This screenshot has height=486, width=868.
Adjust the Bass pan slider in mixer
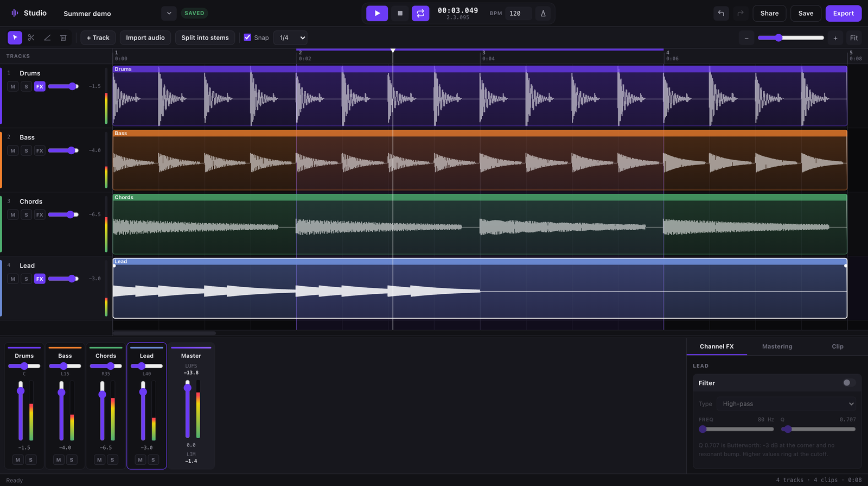pos(65,366)
